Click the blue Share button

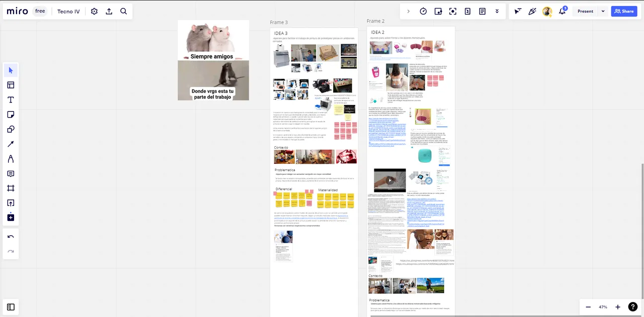pos(624,11)
